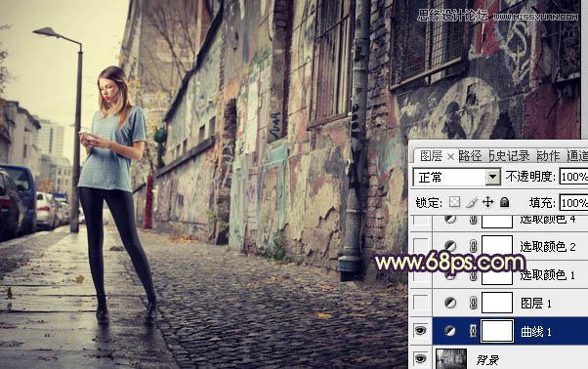Switch to the 动作 tab
Image resolution: width=588 pixels, height=369 pixels.
[548, 156]
